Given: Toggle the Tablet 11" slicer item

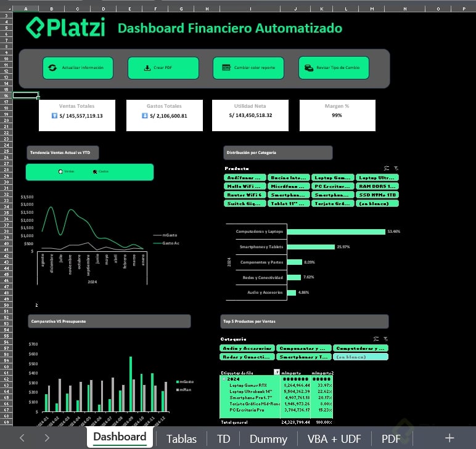Looking at the screenshot, I should pos(289,203).
